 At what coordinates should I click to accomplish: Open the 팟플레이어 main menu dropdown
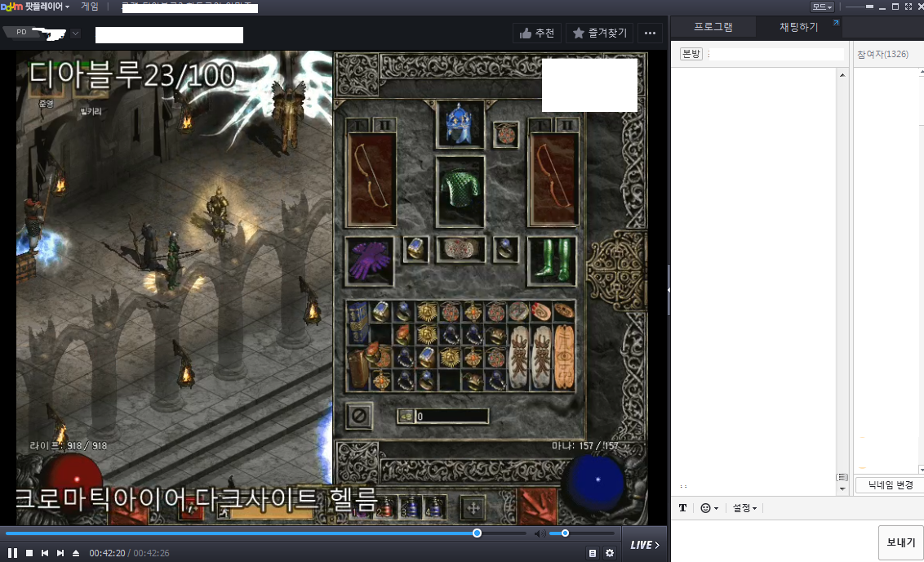[36, 7]
